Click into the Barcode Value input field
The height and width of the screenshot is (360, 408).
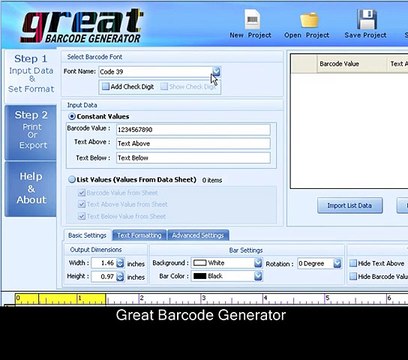[x=193, y=130]
